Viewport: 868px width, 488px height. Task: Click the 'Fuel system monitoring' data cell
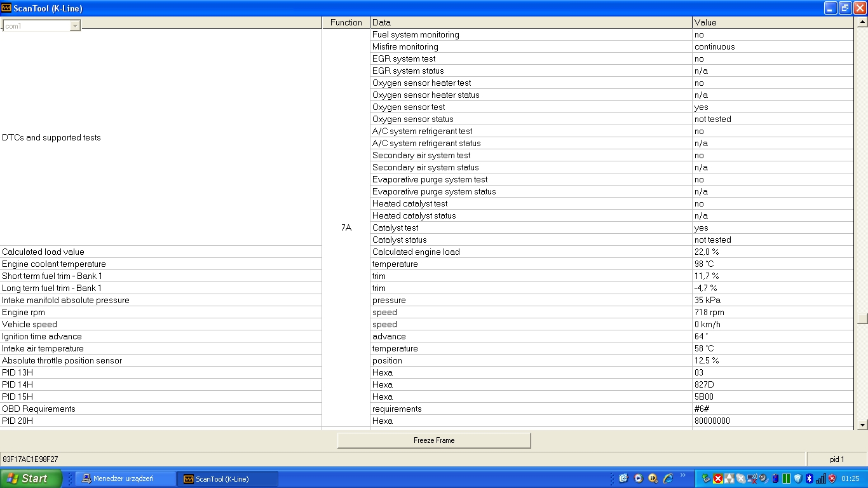pos(531,34)
